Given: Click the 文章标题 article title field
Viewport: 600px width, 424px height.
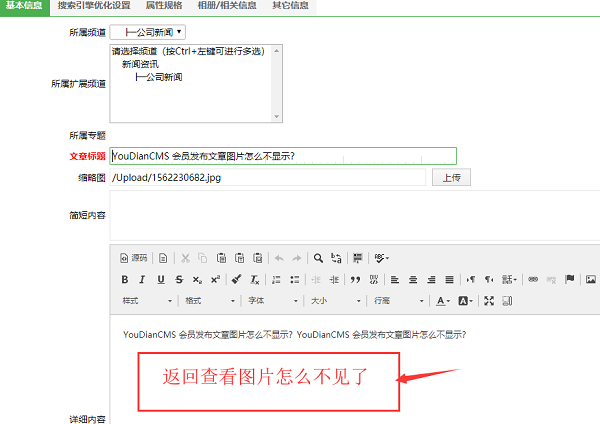Looking at the screenshot, I should click(283, 156).
